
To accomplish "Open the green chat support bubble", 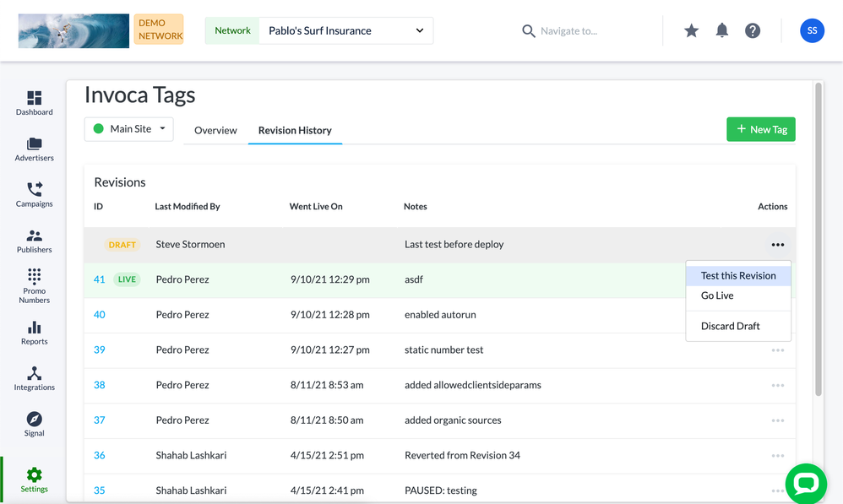I will [806, 484].
